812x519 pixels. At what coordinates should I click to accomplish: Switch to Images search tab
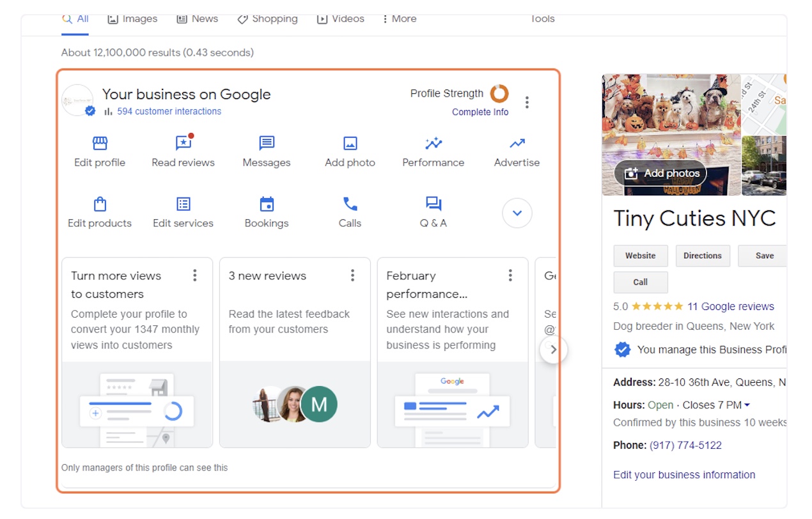(x=132, y=19)
